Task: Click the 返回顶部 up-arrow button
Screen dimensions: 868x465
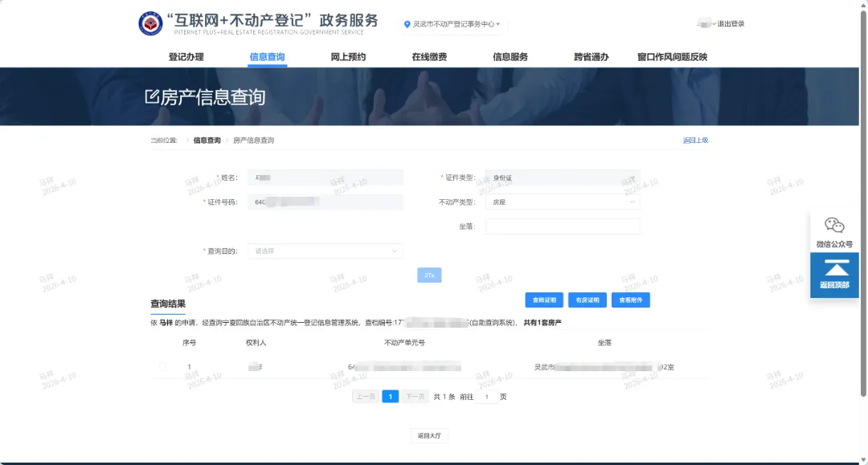Action: (x=834, y=275)
